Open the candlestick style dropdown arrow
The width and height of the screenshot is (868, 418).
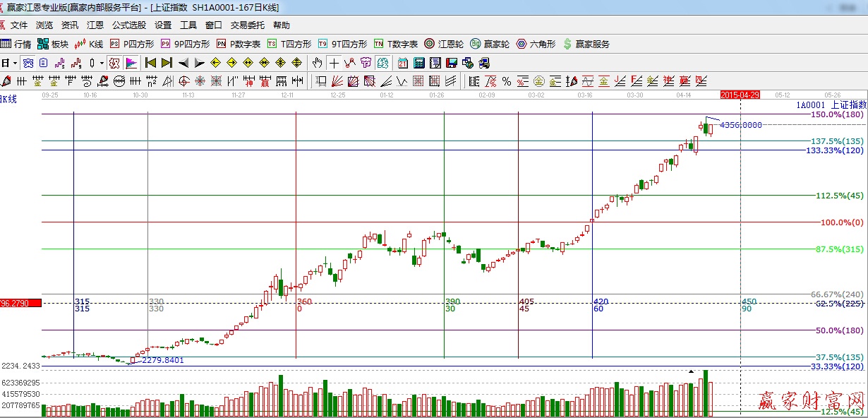click(x=102, y=63)
